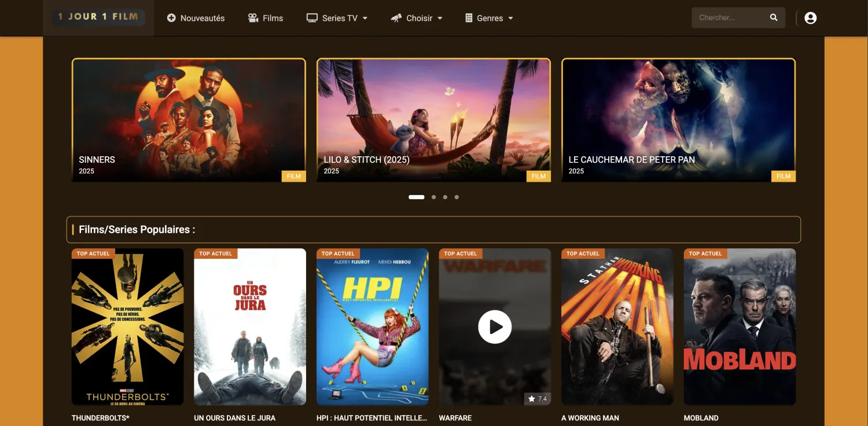Open the user account profile icon

coord(810,18)
